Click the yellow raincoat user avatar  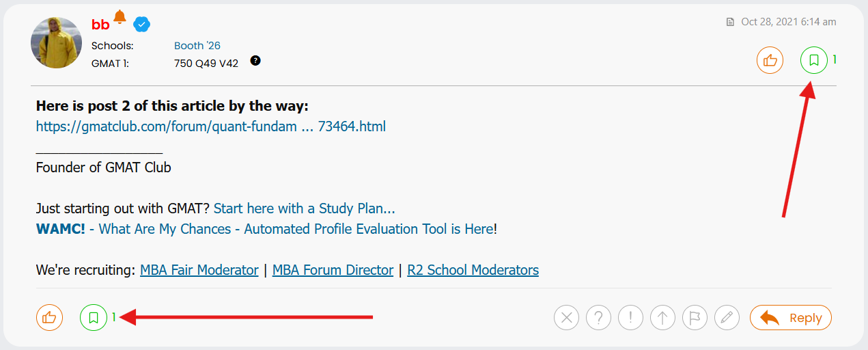[x=57, y=42]
